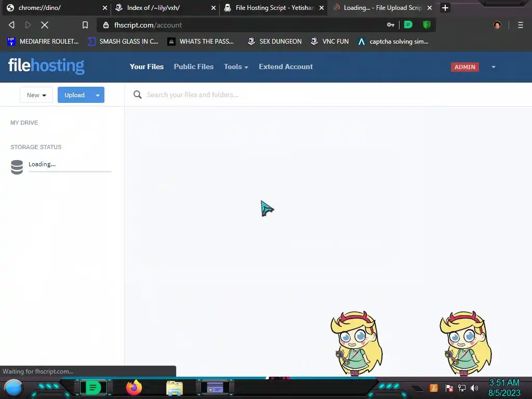The height and width of the screenshot is (399, 532).
Task: Close the File Hosting Script tab
Action: coord(322,7)
